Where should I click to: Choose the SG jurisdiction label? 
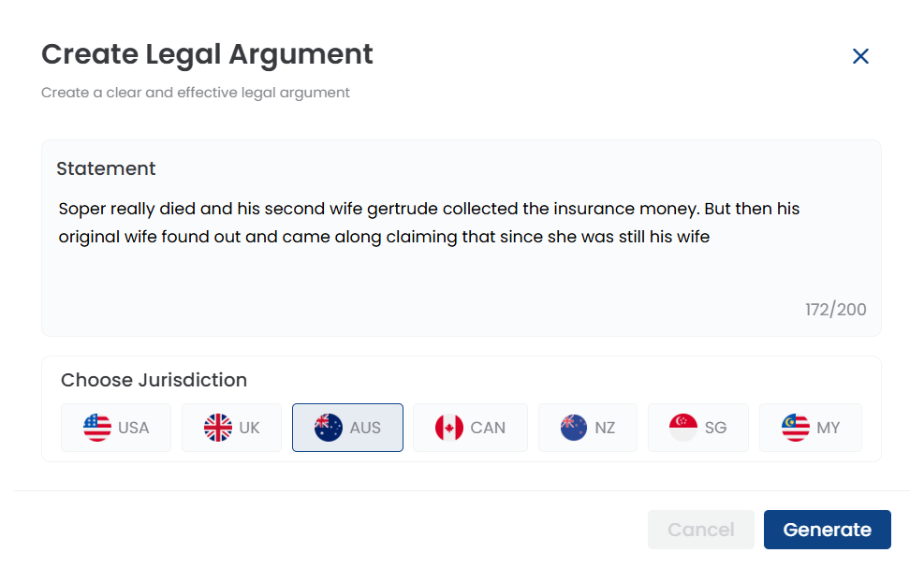715,428
